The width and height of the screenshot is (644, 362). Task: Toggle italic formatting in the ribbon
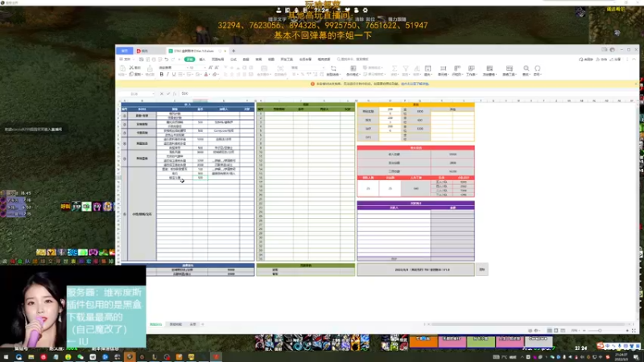point(167,74)
